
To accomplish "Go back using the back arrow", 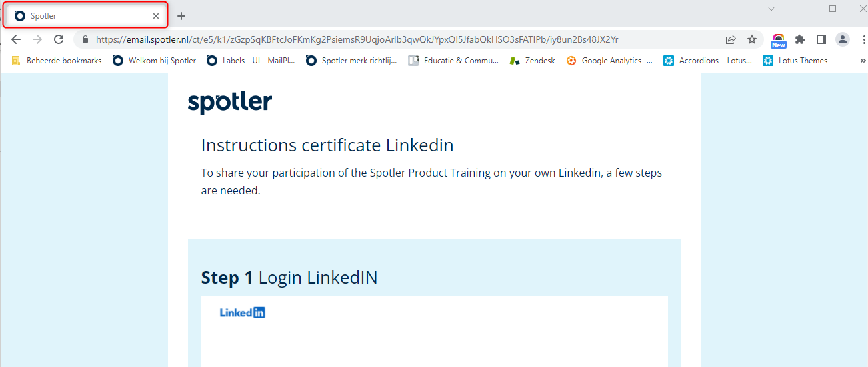I will click(x=16, y=39).
